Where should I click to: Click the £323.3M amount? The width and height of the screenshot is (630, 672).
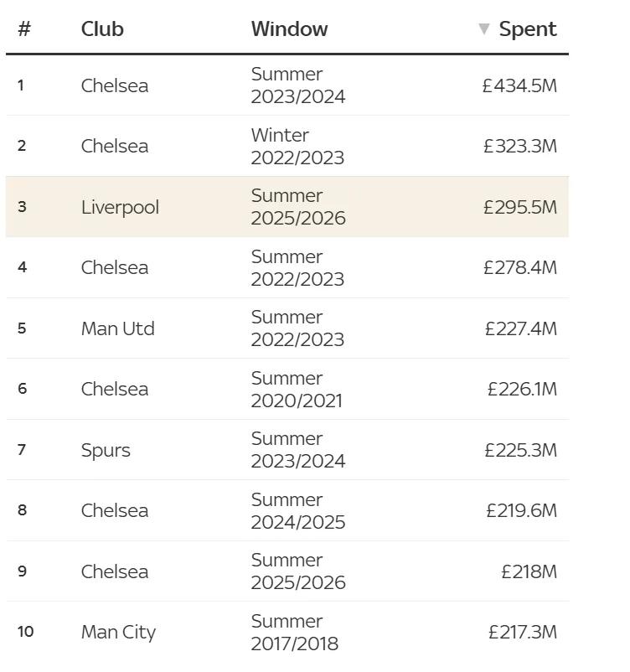[520, 146]
